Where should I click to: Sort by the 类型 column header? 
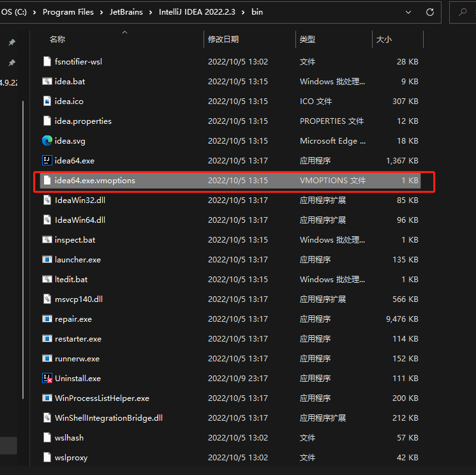307,39
